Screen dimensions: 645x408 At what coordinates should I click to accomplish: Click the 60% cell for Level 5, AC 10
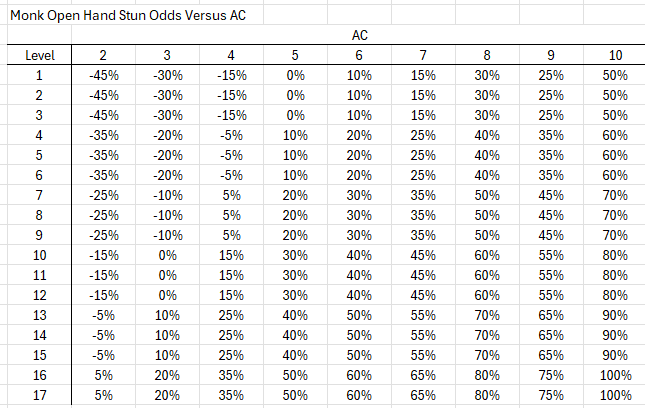tap(615, 155)
